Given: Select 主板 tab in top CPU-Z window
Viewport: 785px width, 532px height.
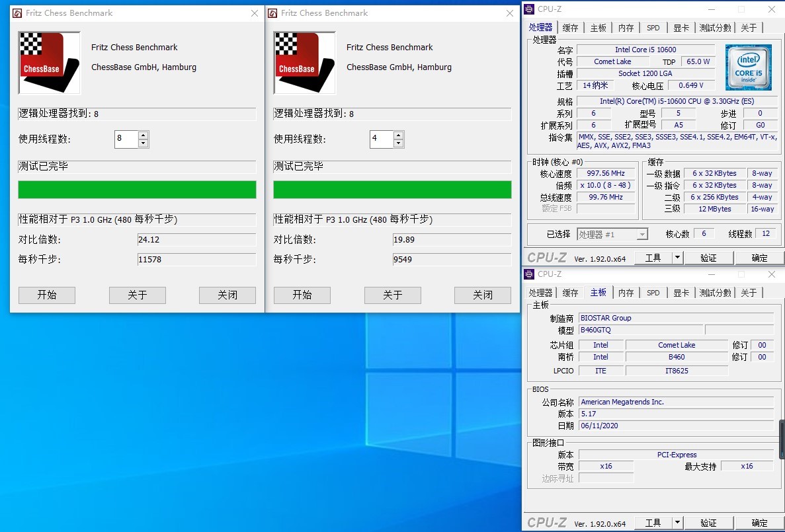Looking at the screenshot, I should pos(599,28).
